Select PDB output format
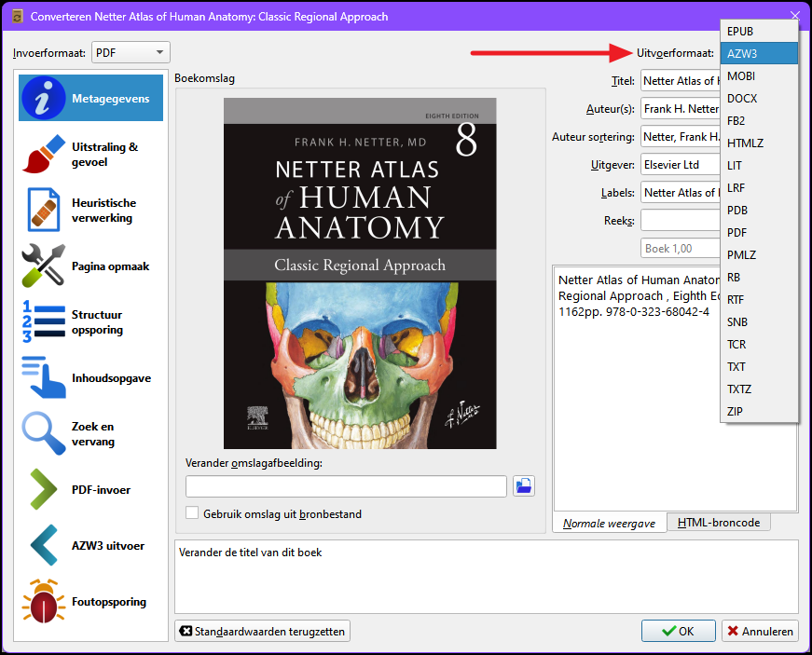812x655 pixels. tap(759, 210)
